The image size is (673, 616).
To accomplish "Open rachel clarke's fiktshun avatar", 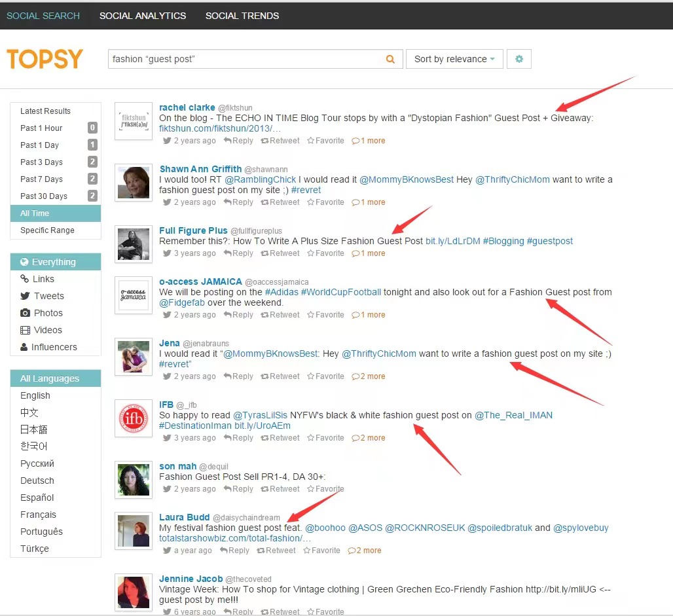I will (x=134, y=120).
